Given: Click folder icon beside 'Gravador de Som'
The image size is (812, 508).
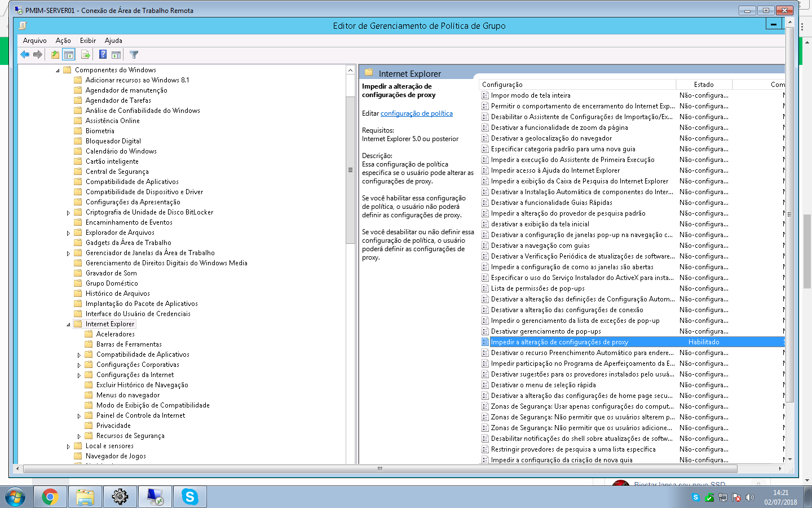Looking at the screenshot, I should pos(78,273).
